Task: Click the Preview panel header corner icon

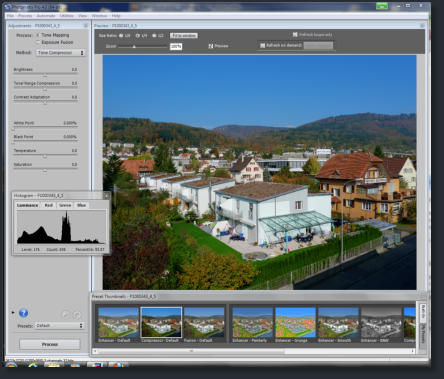Action: tap(422, 25)
